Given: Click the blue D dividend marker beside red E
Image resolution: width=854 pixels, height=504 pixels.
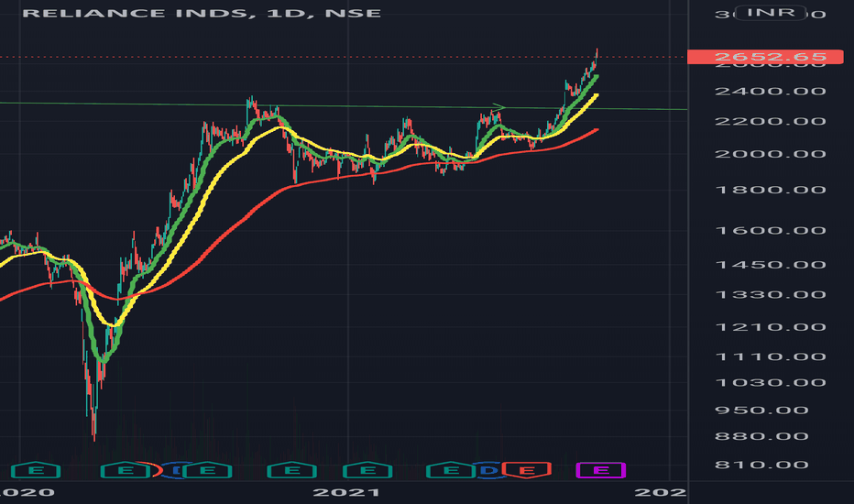Looking at the screenshot, I should [x=488, y=470].
